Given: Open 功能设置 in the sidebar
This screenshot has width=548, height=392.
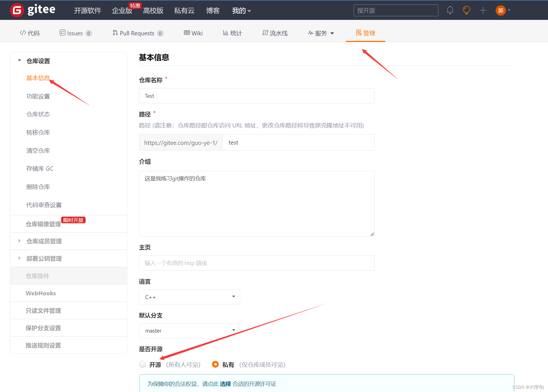Looking at the screenshot, I should click(38, 96).
